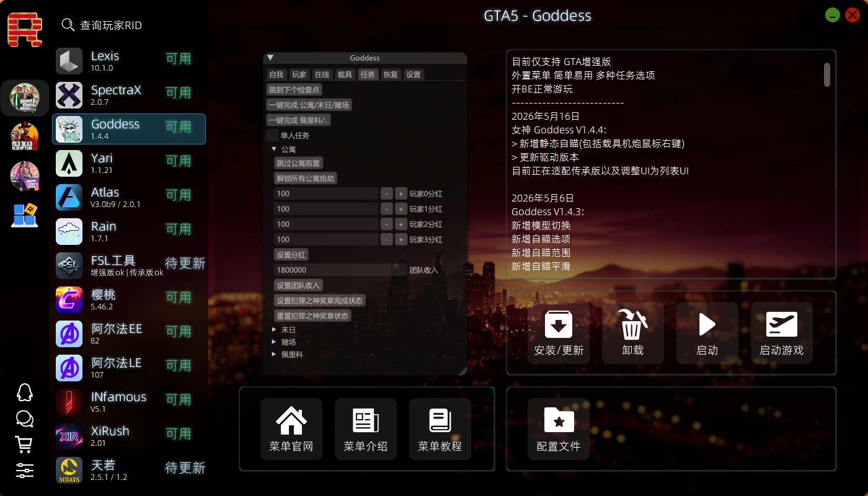Click the Goddess preview window grip corner
Image resolution: width=868 pixels, height=496 pixels.
pyautogui.click(x=463, y=371)
